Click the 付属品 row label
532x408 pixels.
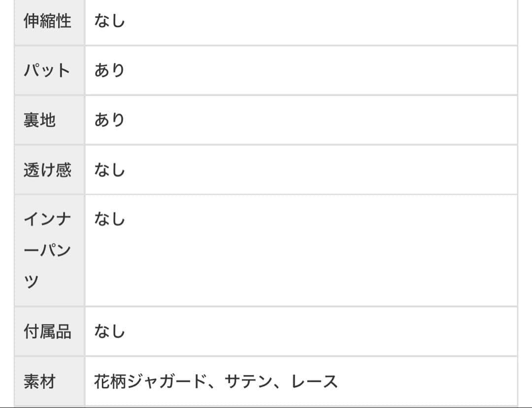[x=47, y=332]
